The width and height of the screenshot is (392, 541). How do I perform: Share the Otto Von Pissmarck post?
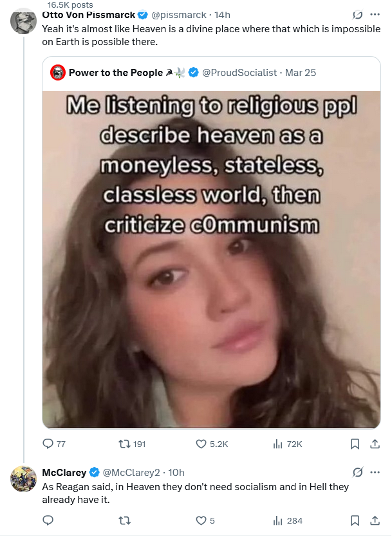pyautogui.click(x=374, y=444)
